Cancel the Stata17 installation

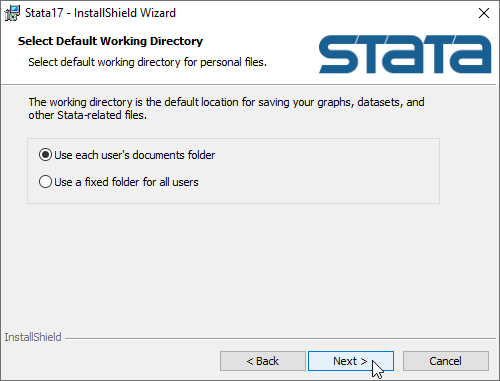click(446, 361)
